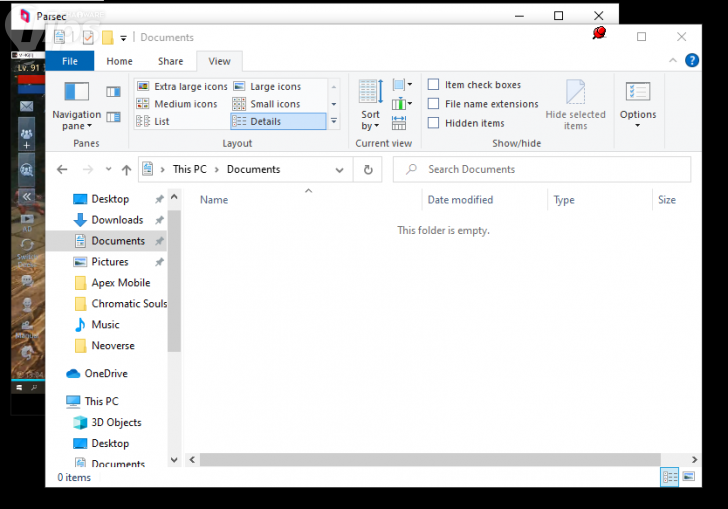Switch to large thumbnails status bar icon
The image size is (728, 509).
tap(689, 476)
